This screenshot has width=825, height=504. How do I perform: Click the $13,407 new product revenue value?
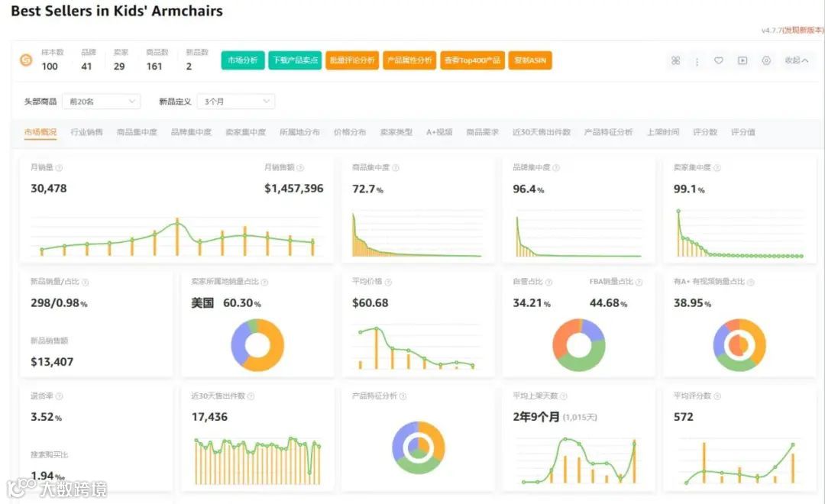point(52,362)
